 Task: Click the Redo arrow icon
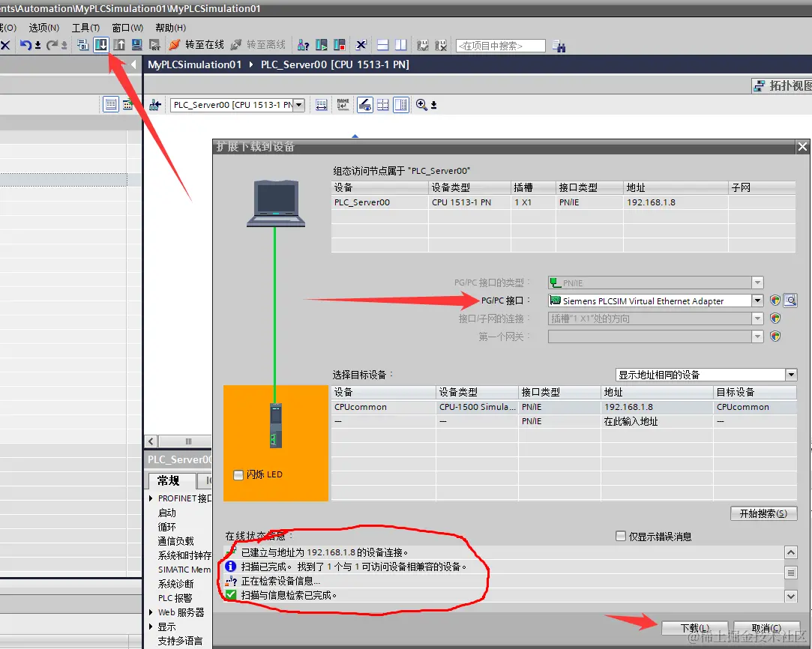pyautogui.click(x=52, y=45)
